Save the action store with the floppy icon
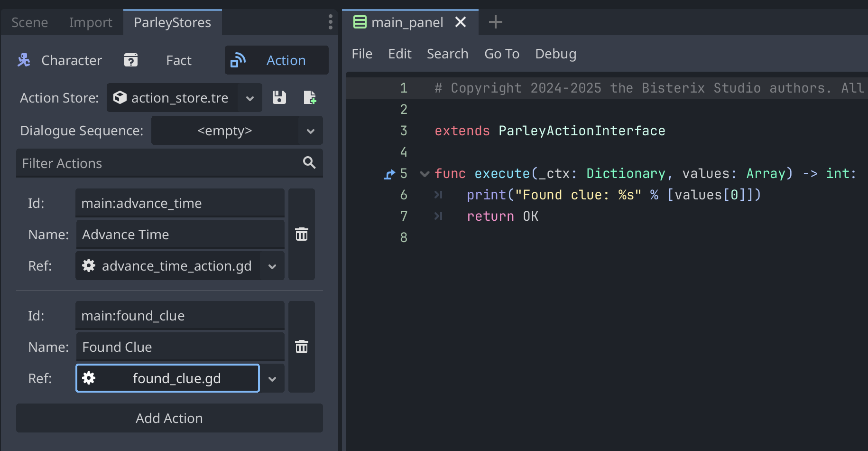 tap(279, 98)
